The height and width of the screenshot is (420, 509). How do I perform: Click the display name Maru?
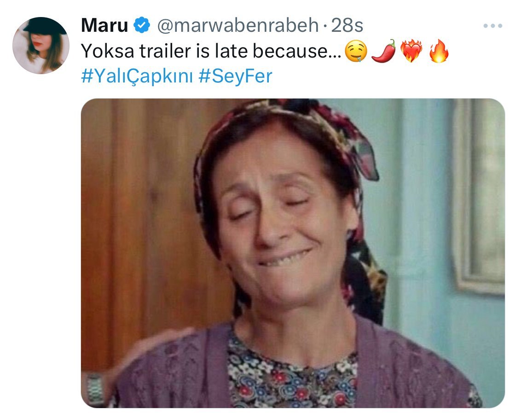pos(104,25)
